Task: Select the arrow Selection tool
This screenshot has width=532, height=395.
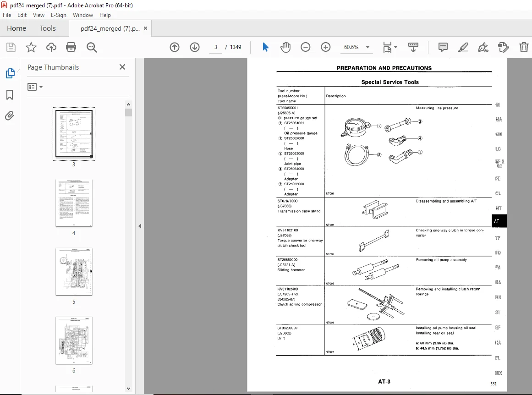Action: (265, 47)
